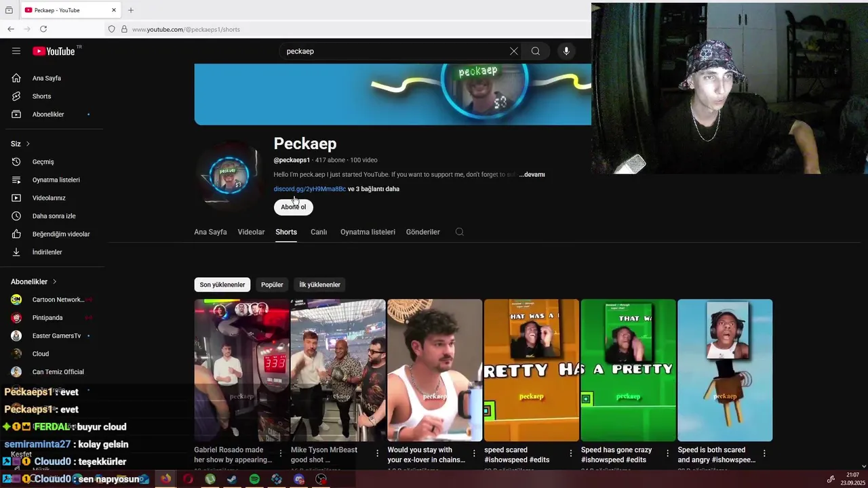This screenshot has width=868, height=488.
Task: Open the YouTube hamburger guide menu
Action: pyautogui.click(x=16, y=51)
